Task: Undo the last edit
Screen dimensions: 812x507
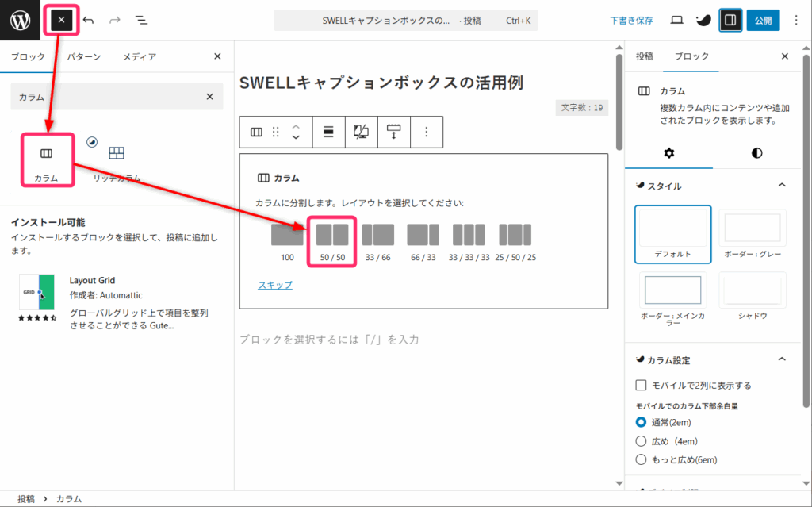Action: click(x=89, y=20)
